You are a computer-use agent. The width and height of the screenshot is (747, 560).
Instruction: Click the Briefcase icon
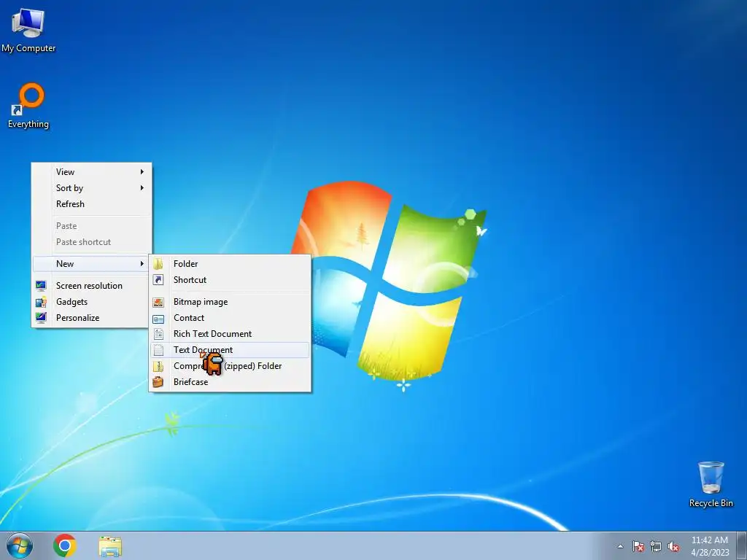click(158, 382)
